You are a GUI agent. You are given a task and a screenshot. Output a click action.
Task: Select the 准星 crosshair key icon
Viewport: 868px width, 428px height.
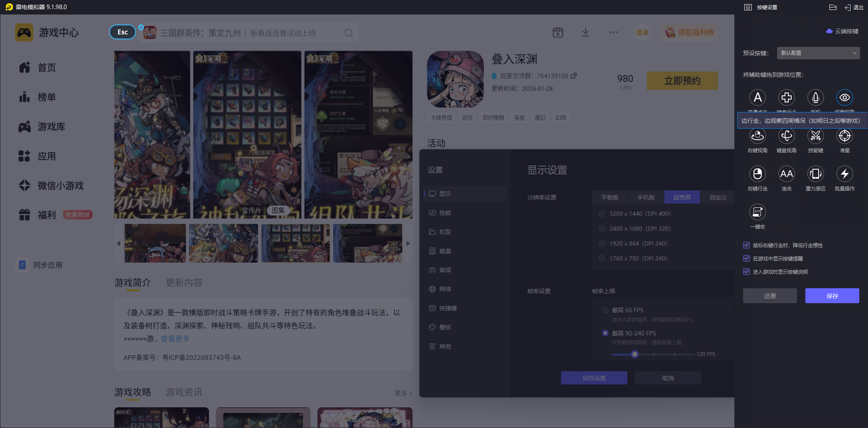click(x=845, y=136)
